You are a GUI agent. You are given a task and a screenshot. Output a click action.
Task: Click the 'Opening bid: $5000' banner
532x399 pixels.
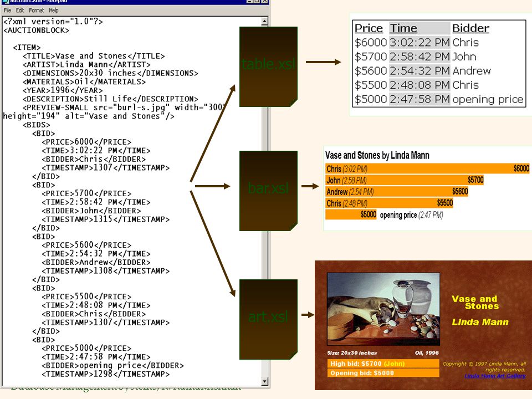coord(383,373)
